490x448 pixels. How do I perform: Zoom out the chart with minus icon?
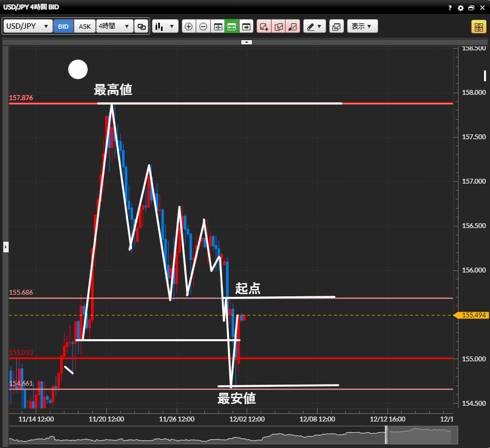pyautogui.click(x=203, y=26)
